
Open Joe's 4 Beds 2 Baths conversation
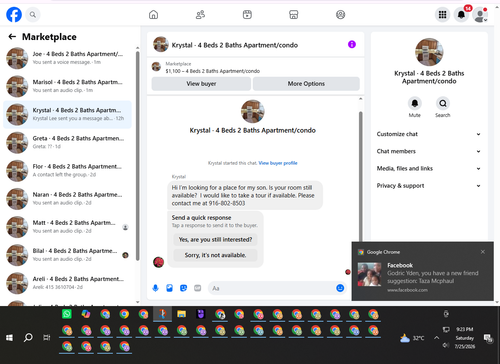click(x=67, y=58)
